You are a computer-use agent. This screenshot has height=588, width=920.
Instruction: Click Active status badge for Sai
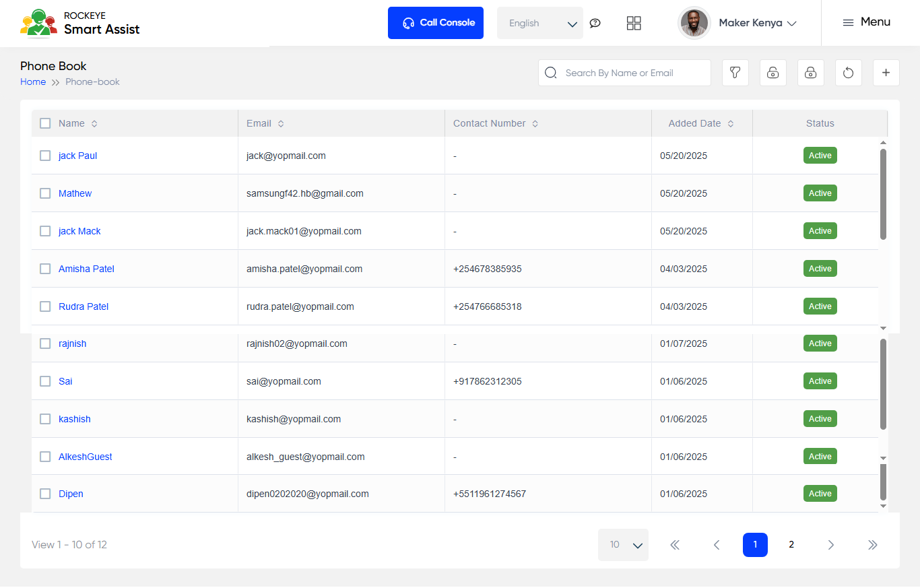pyautogui.click(x=820, y=381)
